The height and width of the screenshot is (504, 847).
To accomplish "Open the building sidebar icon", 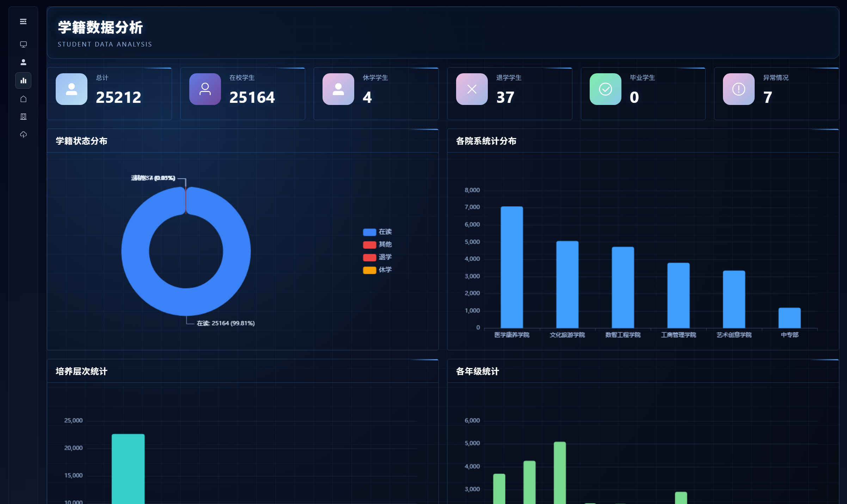I will point(23,117).
